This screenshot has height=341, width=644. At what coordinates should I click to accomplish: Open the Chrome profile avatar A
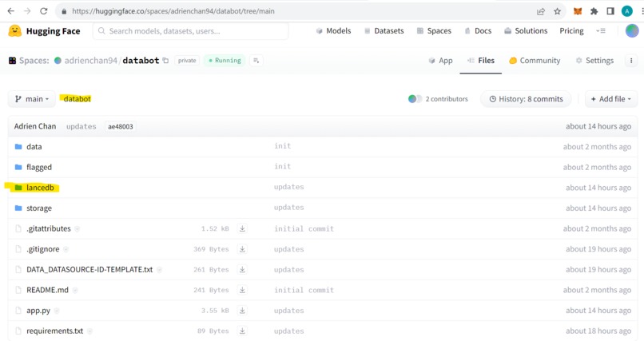coord(626,11)
